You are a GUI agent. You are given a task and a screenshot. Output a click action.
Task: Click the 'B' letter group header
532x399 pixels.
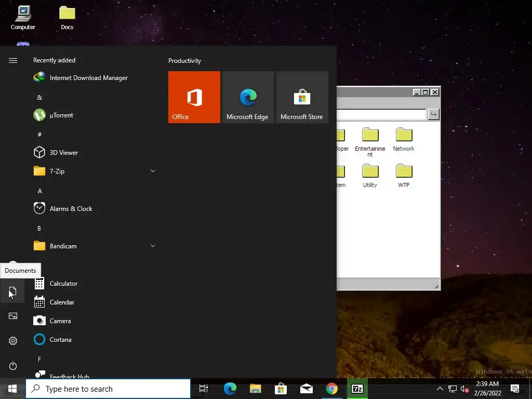tap(39, 229)
